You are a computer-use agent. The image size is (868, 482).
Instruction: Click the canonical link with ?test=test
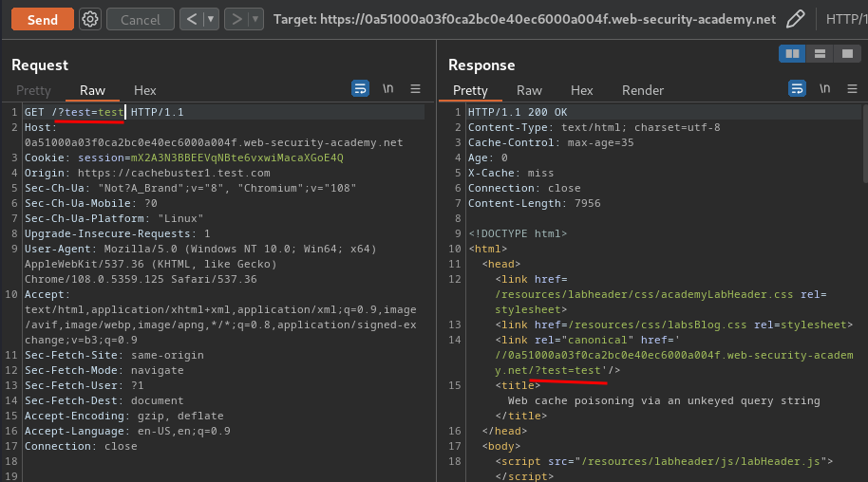click(674, 355)
